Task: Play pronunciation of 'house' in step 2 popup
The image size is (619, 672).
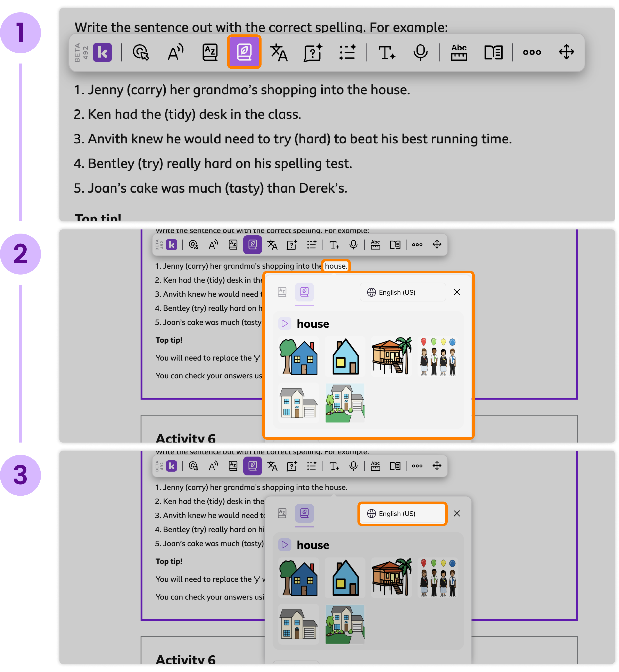Action: coord(284,324)
